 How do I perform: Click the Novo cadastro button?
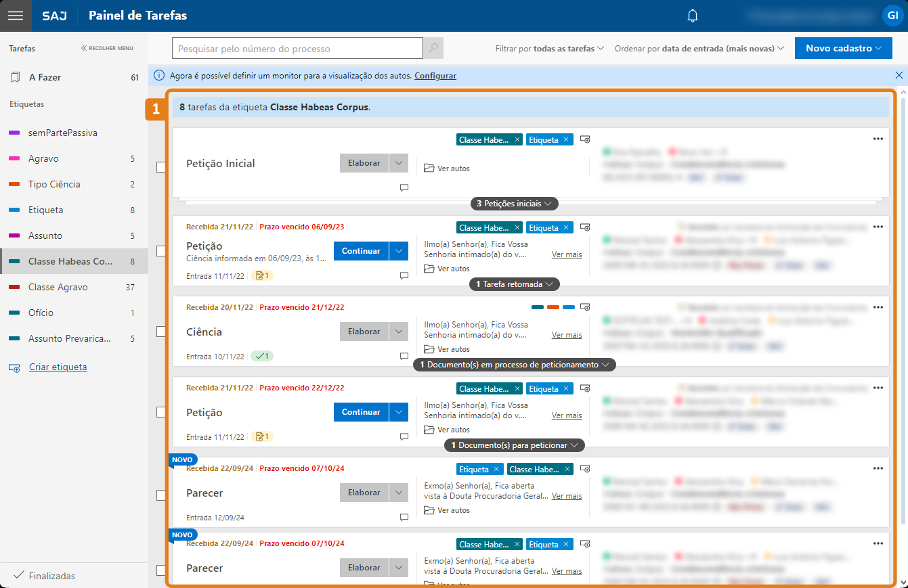click(x=844, y=48)
